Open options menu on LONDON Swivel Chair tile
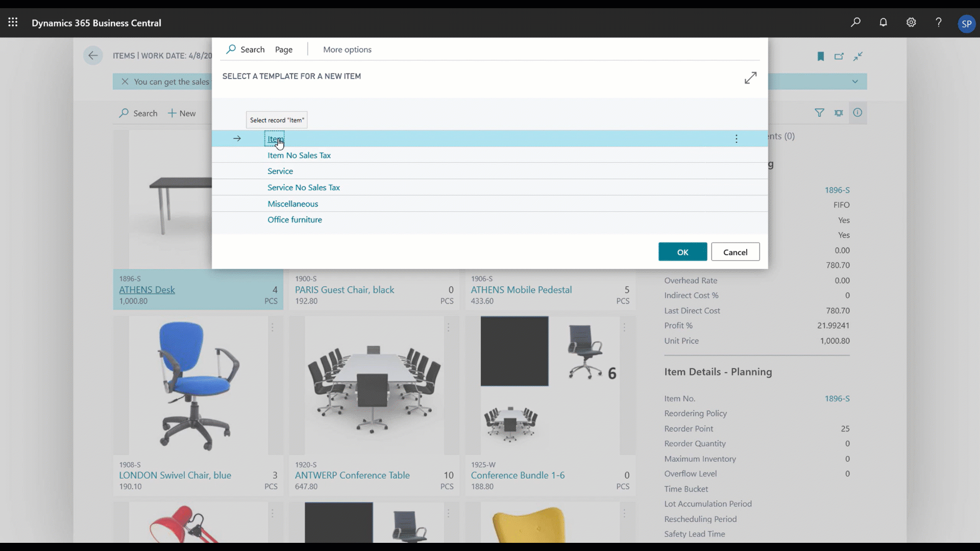Viewport: 980px width, 551px height. pyautogui.click(x=273, y=328)
